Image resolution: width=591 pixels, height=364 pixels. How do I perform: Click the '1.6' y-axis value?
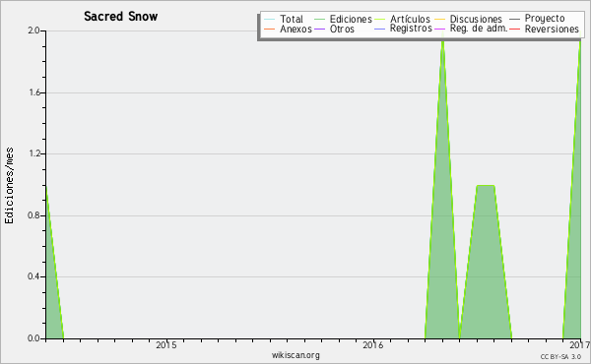pyautogui.click(x=33, y=92)
